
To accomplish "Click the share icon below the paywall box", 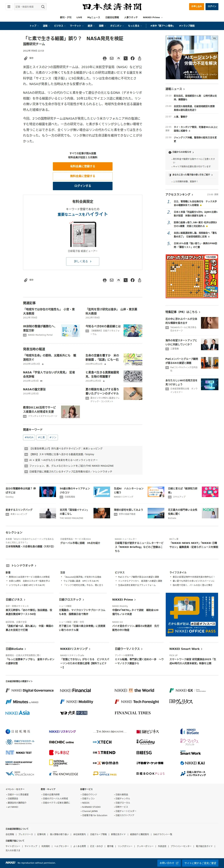I will click(x=140, y=280).
